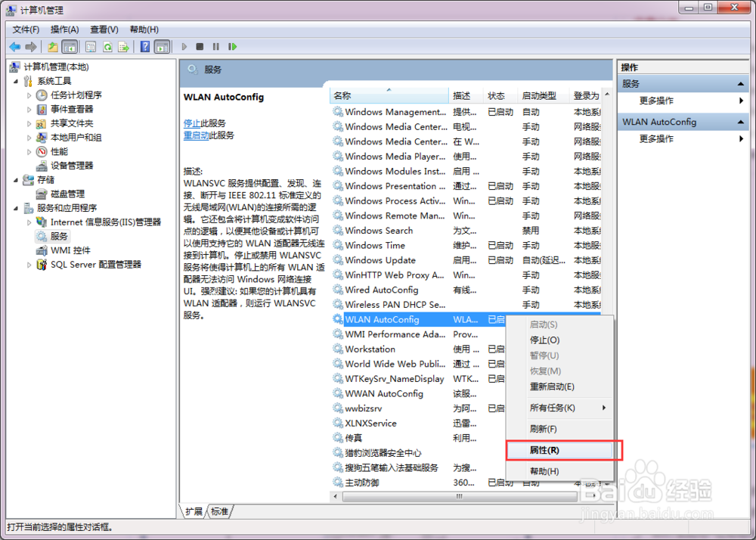The height and width of the screenshot is (540, 756).
Task: Open the 帮助(H) menu
Action: point(144,29)
